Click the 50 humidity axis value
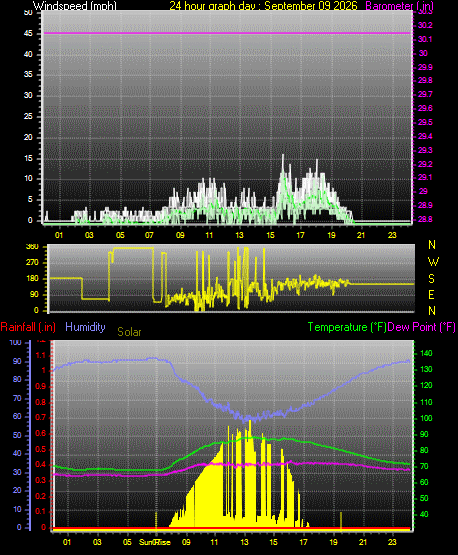Image resolution: width=458 pixels, height=555 pixels. tap(17, 435)
